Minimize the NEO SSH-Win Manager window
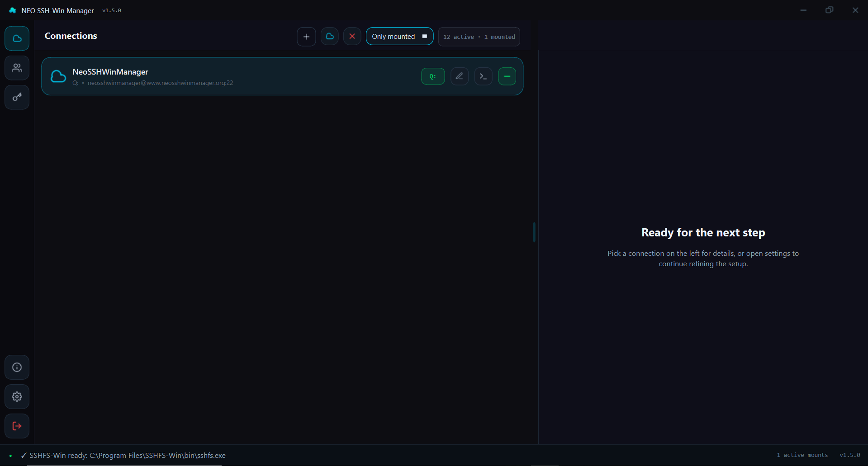 click(x=803, y=10)
